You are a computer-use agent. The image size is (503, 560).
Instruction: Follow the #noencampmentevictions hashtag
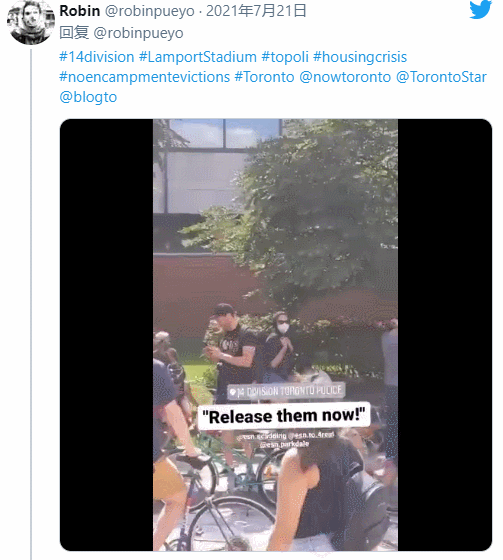pyautogui.click(x=144, y=77)
